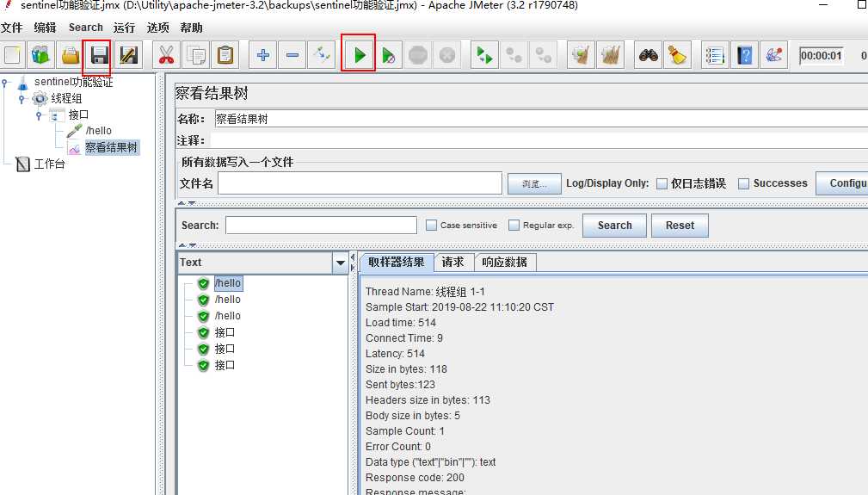
Task: Open the 帮助 menu
Action: pos(192,28)
